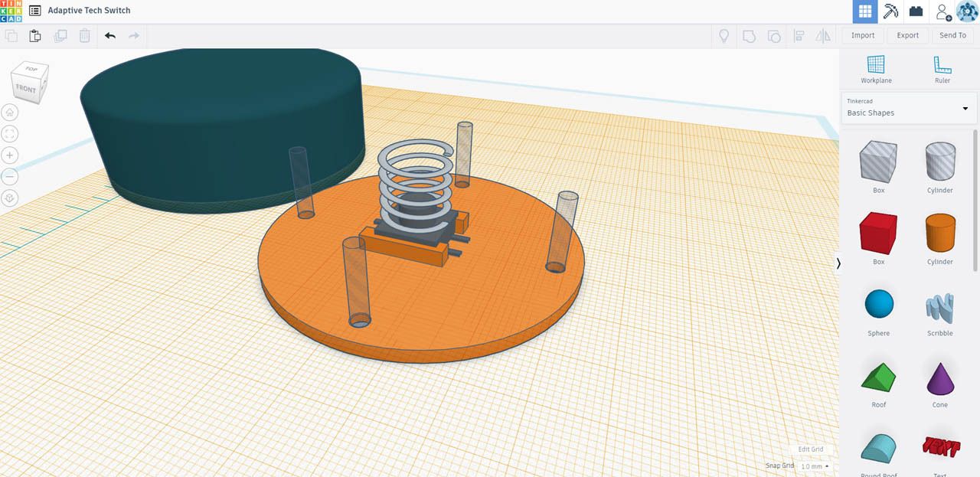
Task: Open the Snap Grid size dropdown
Action: (813, 466)
